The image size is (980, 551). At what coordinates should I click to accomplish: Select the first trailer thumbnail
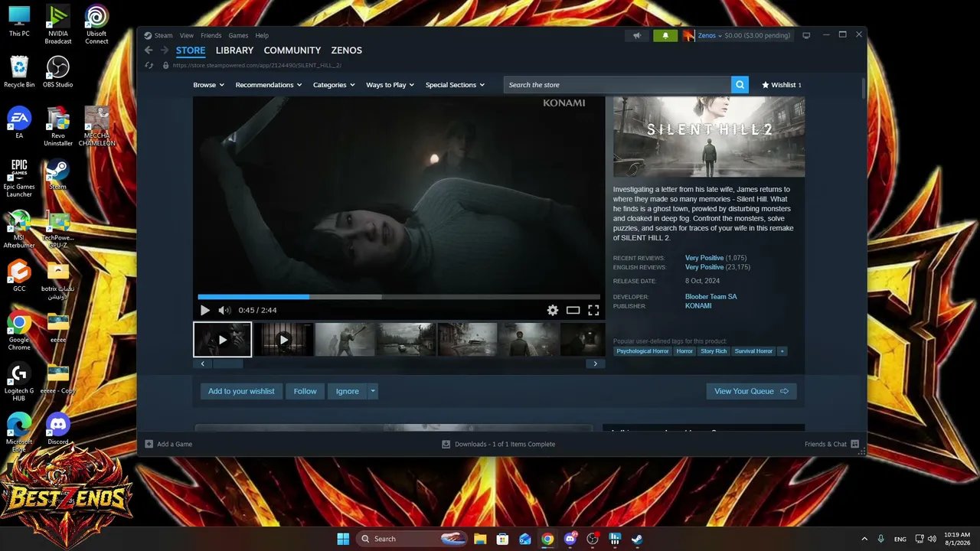tap(222, 340)
